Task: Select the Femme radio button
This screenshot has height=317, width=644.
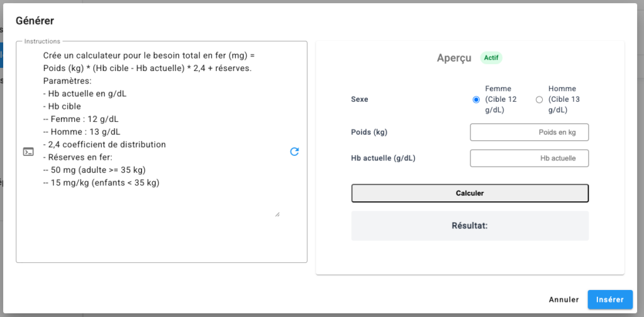Action: 475,99
